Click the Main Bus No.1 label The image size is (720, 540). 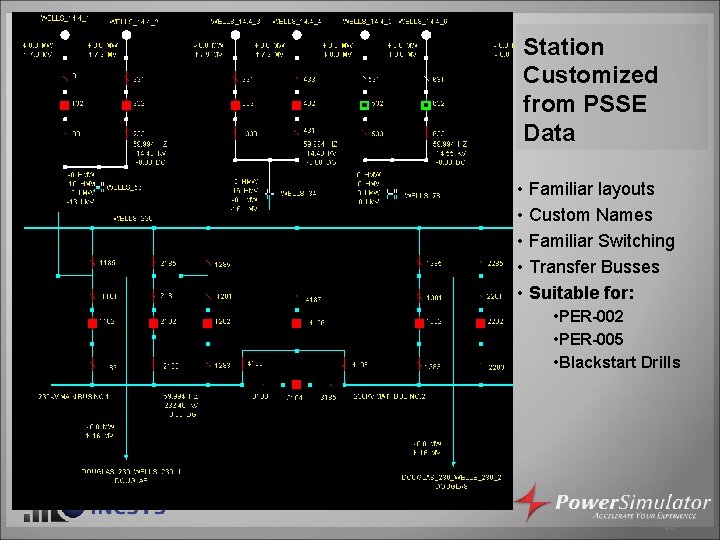tap(73, 396)
